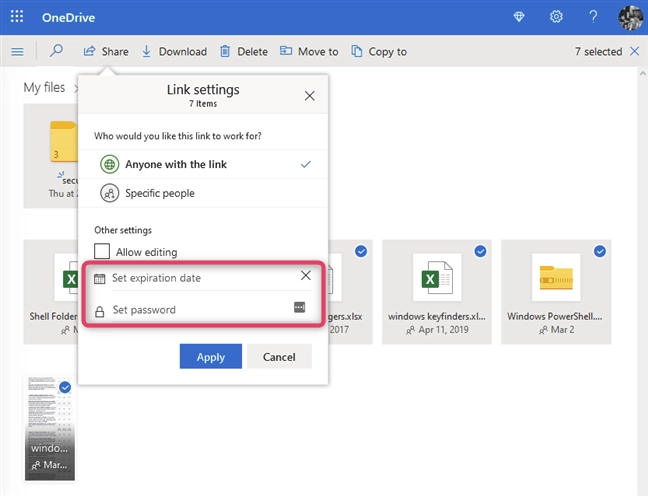648x496 pixels.
Task: Click the Mar 2 date text
Action: coord(562,330)
